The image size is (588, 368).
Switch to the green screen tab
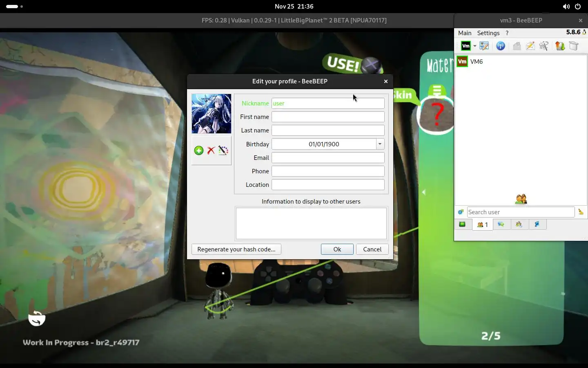pos(463,224)
